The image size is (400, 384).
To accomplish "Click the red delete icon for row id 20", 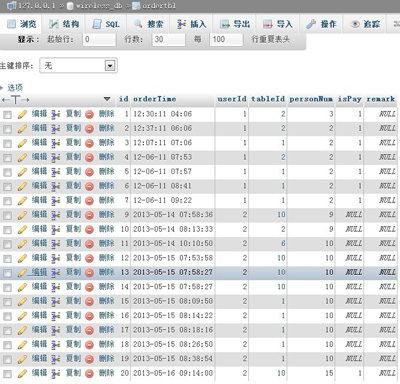I will coord(89,374).
